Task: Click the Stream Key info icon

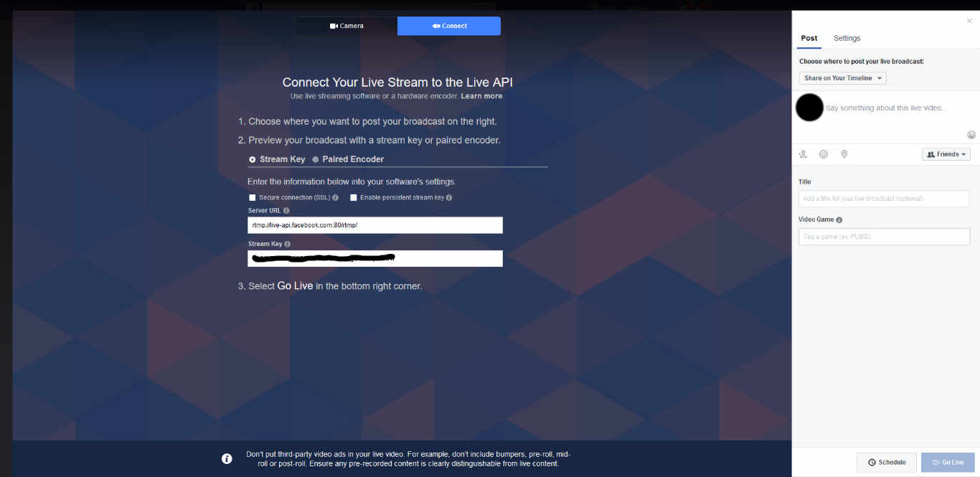Action: click(287, 243)
